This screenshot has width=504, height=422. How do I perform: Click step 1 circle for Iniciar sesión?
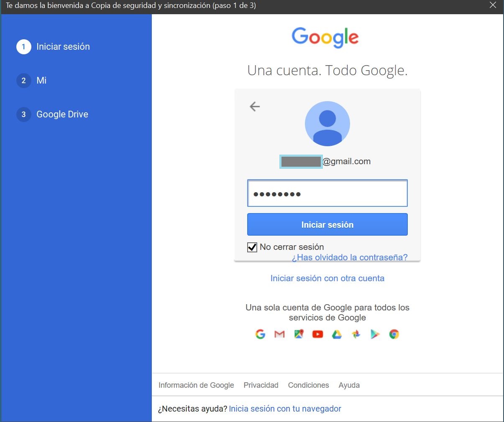click(x=24, y=47)
